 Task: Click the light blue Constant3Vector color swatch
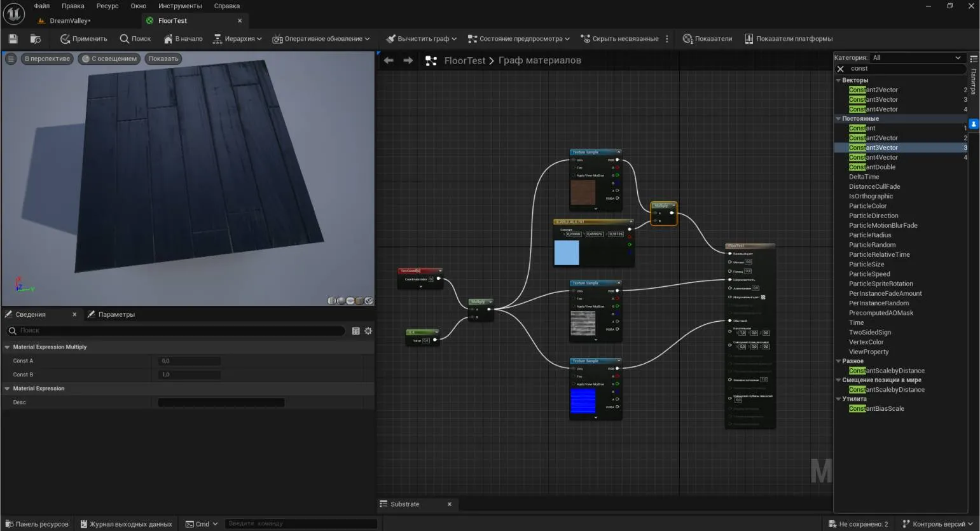(x=567, y=252)
